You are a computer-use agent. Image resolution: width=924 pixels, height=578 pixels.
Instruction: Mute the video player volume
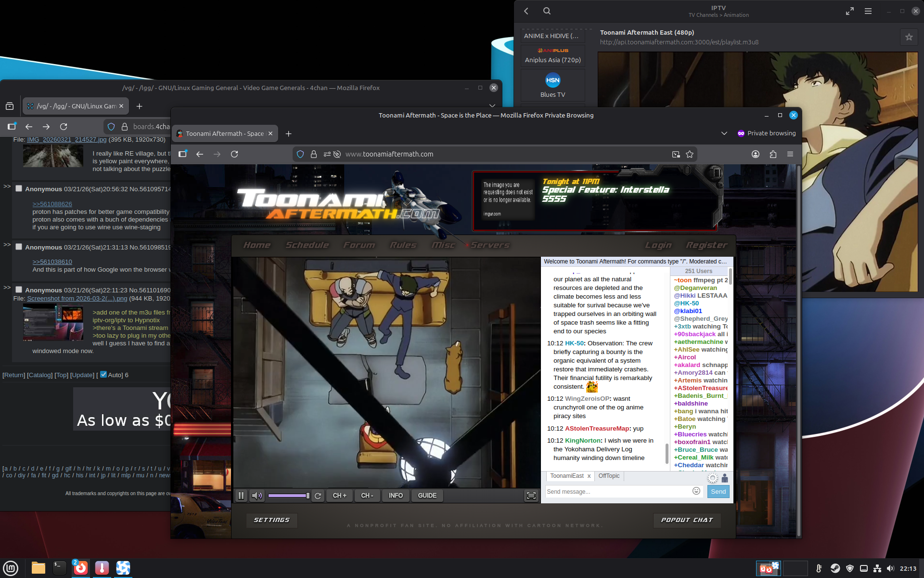tap(257, 496)
